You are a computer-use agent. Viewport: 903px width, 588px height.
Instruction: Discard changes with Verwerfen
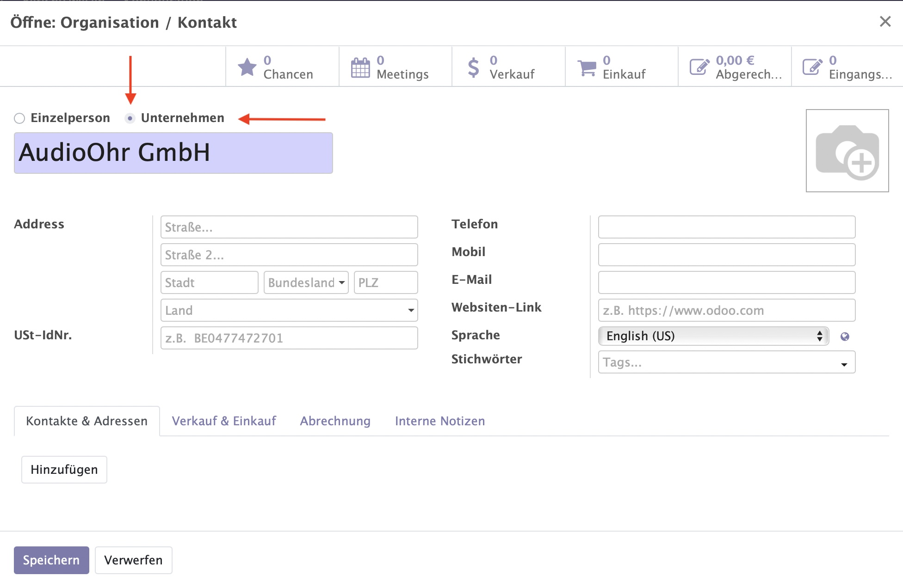134,560
